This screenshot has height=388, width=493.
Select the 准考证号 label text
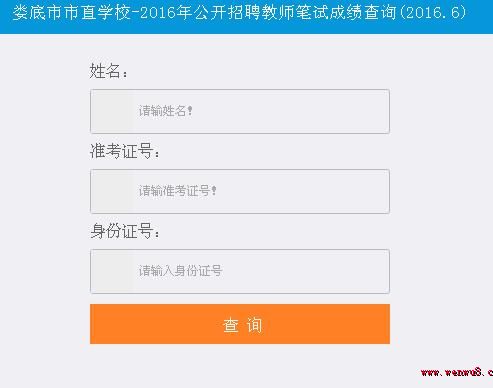coord(121,151)
